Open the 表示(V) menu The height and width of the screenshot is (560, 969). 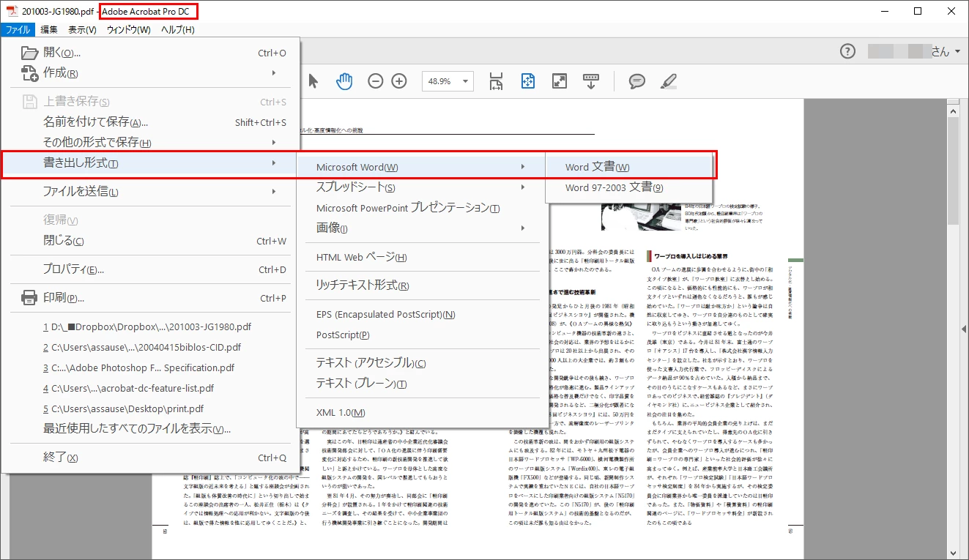tap(82, 30)
